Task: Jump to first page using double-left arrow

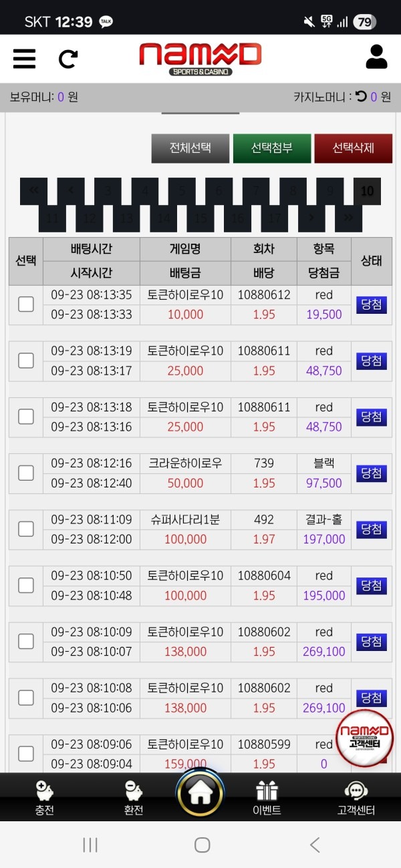Action: tap(34, 190)
